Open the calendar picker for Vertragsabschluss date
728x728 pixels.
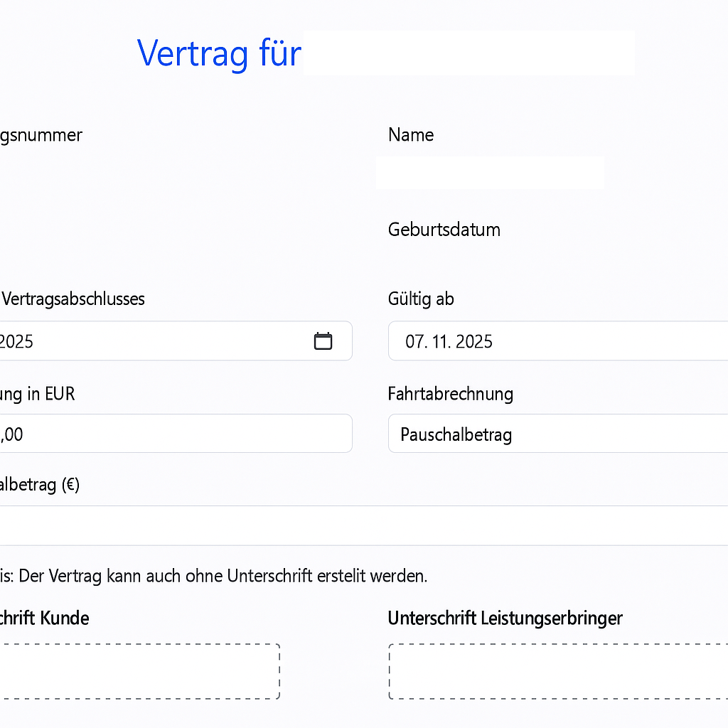(323, 341)
